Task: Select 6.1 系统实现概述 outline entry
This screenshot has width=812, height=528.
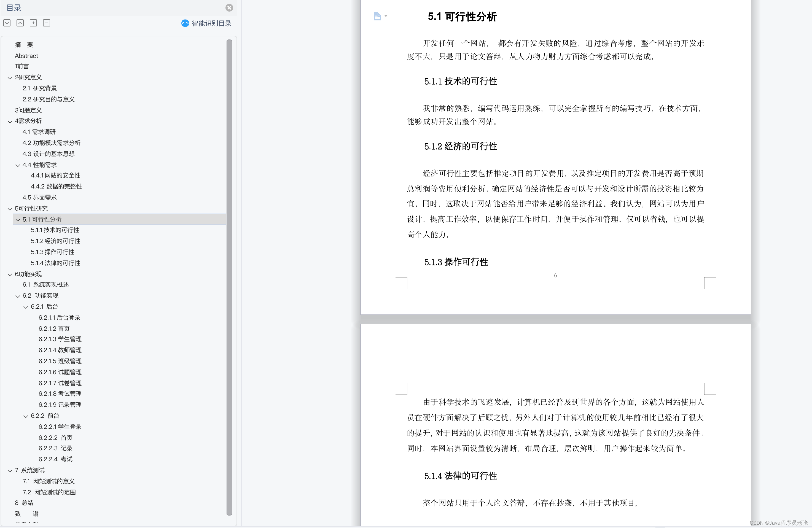Action: click(x=46, y=284)
